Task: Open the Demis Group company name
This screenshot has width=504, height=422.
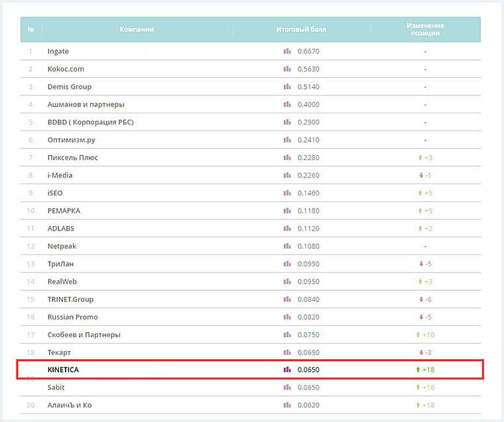Action: [x=70, y=87]
